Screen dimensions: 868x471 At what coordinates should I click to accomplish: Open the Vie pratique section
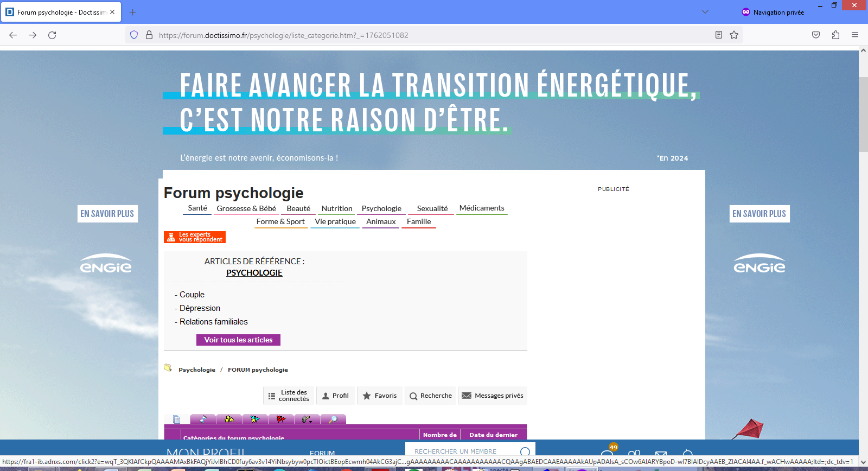pyautogui.click(x=335, y=221)
